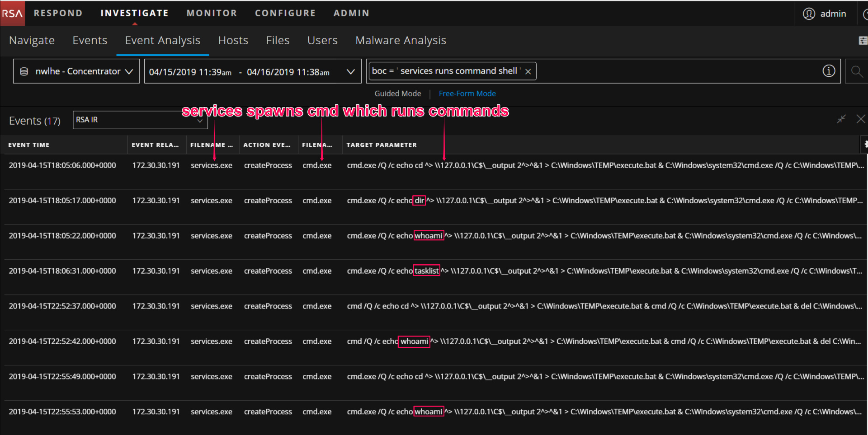The height and width of the screenshot is (435, 868).
Task: Switch to Free-Form Mode
Action: click(467, 94)
